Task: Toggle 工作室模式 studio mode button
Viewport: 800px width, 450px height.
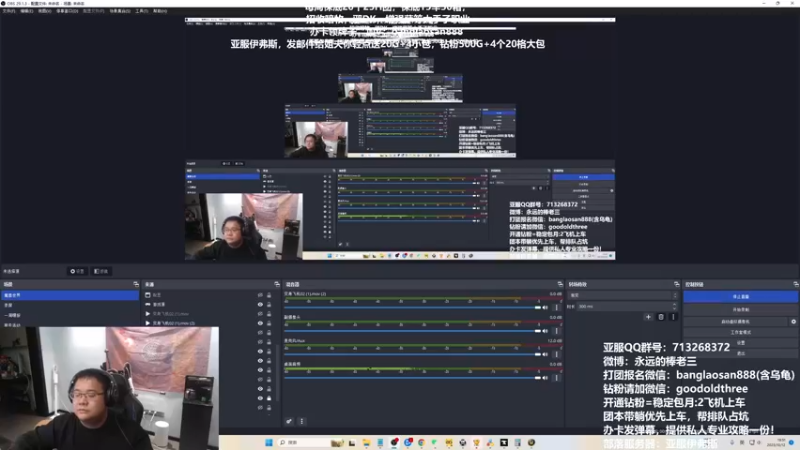Action: [740, 332]
